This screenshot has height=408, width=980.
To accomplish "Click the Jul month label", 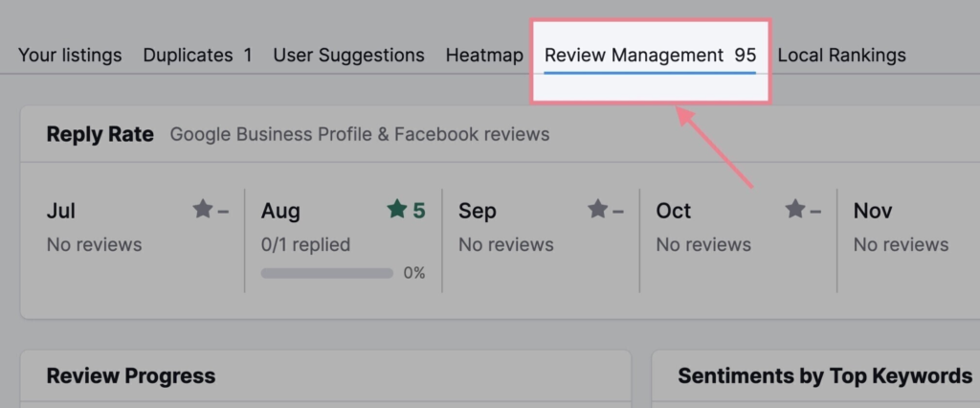I will (x=60, y=211).
